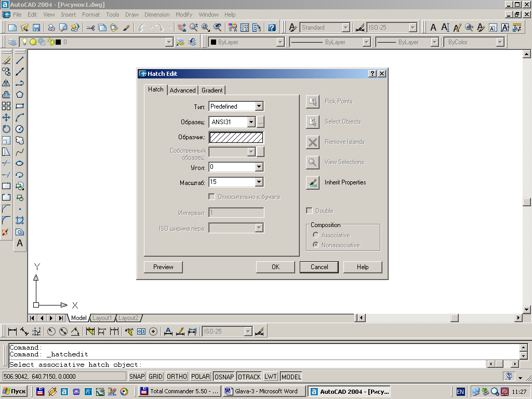Viewport: 532px width, 399px height.
Task: Select the Associative radio button
Action: coord(316,235)
